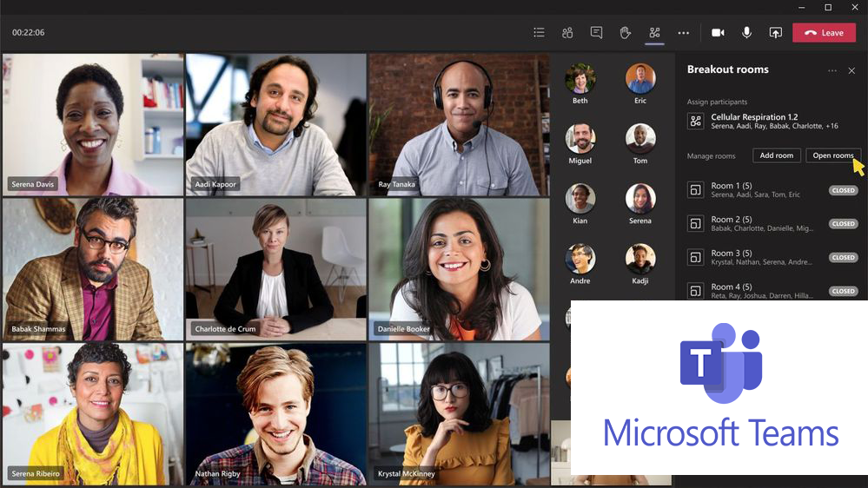The image size is (868, 488).
Task: Click CLOSED status badge for Room 2
Action: tap(843, 223)
